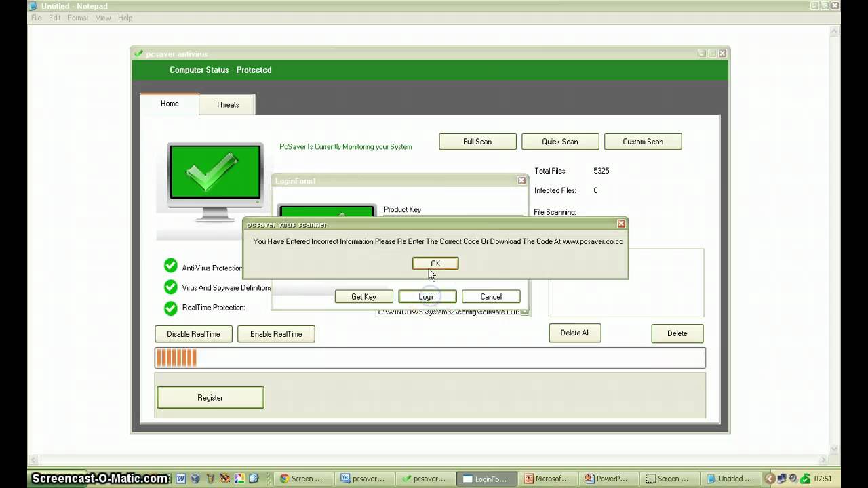Screen dimensions: 868x488
Task: Switch to LoginFo... taskbar button
Action: click(x=487, y=479)
